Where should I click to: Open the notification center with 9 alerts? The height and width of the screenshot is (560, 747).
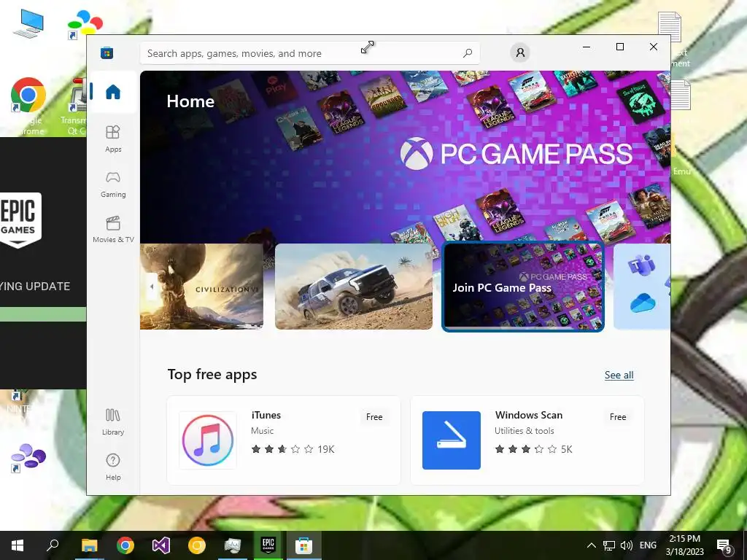point(724,545)
